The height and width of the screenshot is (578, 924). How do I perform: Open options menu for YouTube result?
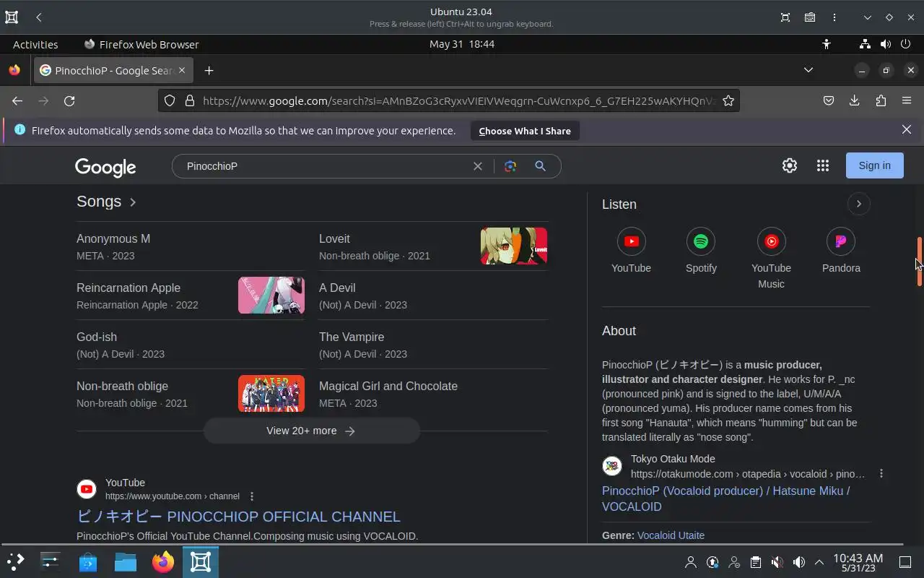tap(252, 496)
